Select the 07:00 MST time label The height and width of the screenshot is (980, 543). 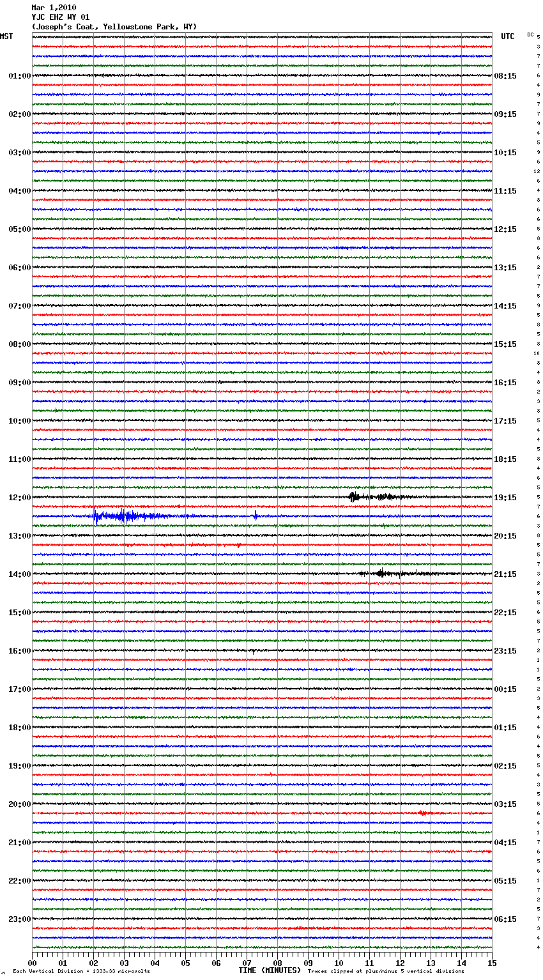(20, 306)
